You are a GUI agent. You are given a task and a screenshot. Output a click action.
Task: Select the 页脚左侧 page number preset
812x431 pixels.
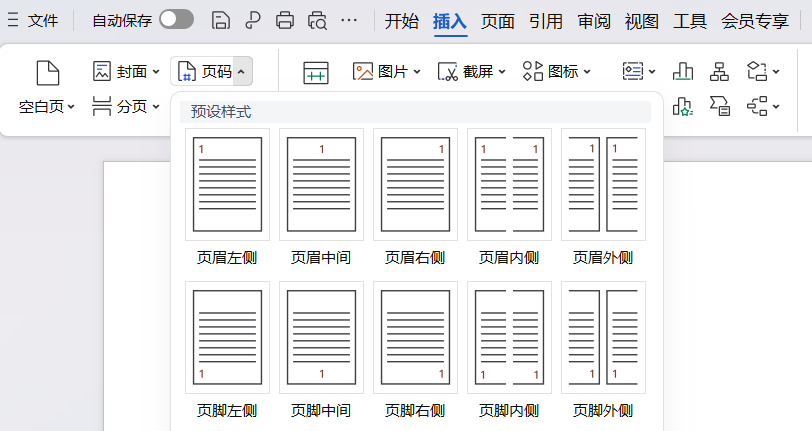227,337
